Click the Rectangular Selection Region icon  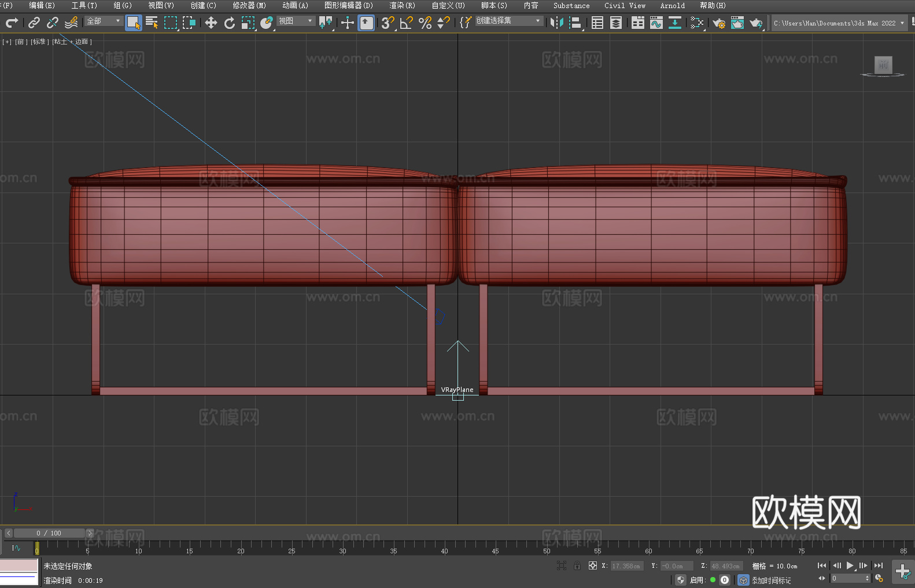pos(171,23)
